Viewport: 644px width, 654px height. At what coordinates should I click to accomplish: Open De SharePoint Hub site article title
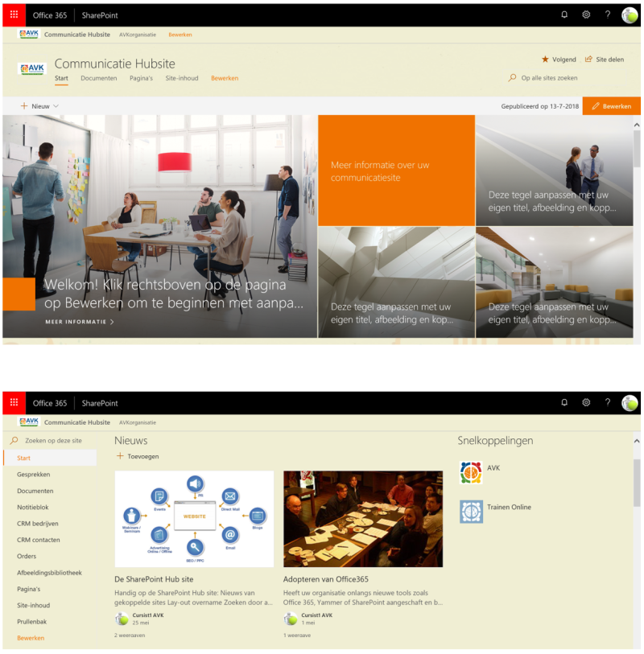[x=154, y=579]
